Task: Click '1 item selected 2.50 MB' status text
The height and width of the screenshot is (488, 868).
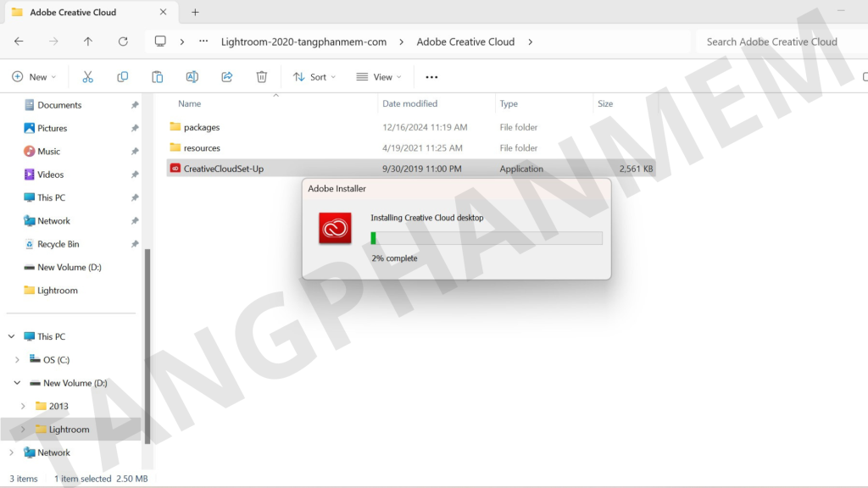Action: click(101, 479)
